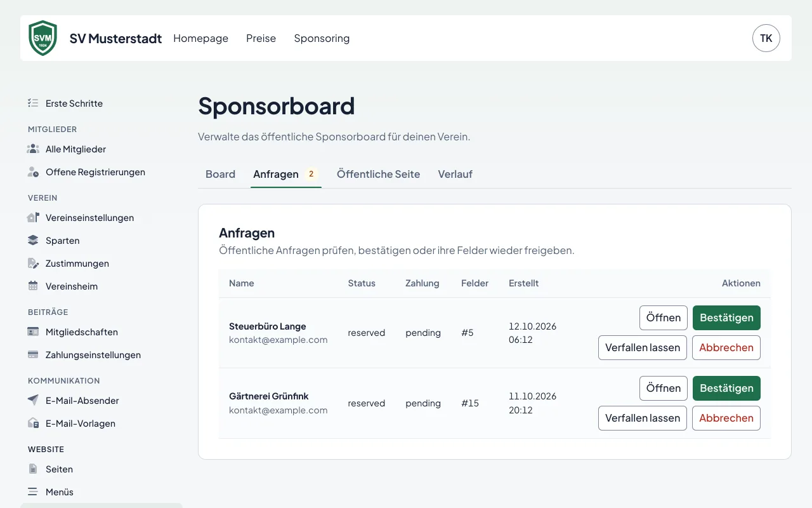Image resolution: width=812 pixels, height=508 pixels.
Task: Click the Seiten document icon
Action: pos(33,469)
